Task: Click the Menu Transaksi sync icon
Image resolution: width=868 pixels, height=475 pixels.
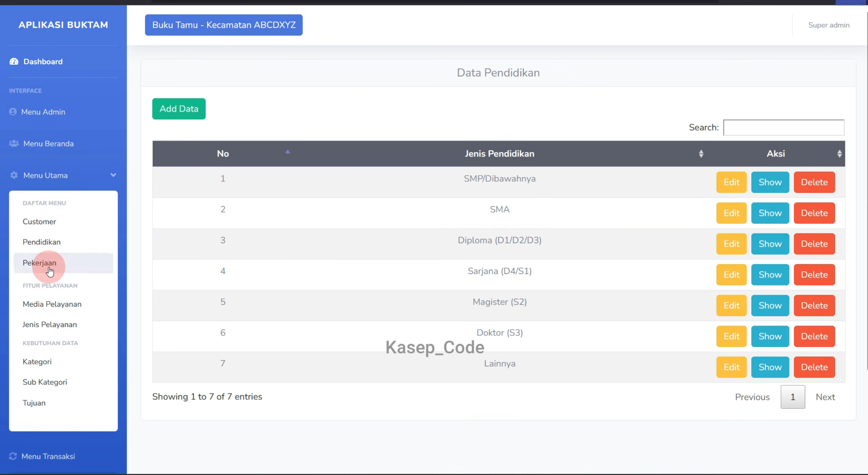Action: click(x=13, y=456)
